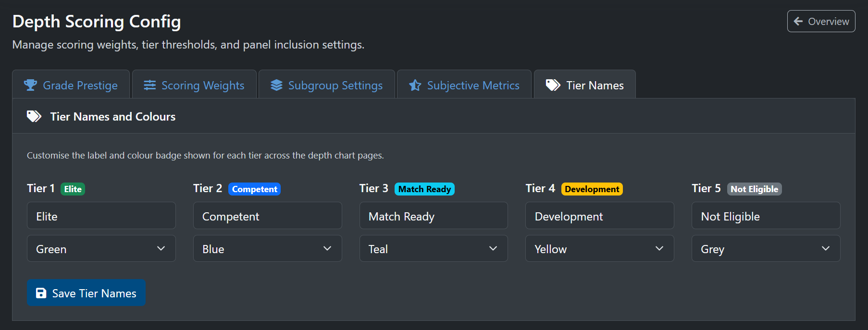Click inside the Development name input
This screenshot has width=868, height=330.
pos(599,216)
